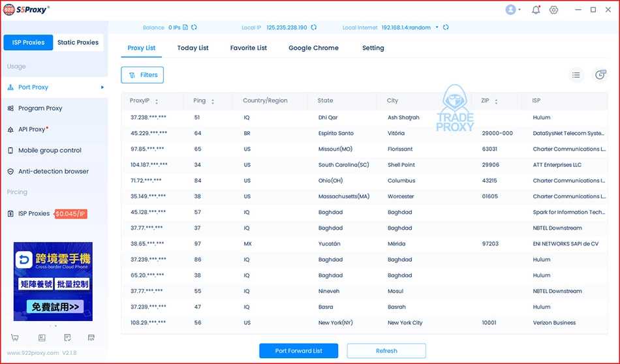Click the notification bell icon
Viewport: 620px width, 364px height.
point(536,10)
